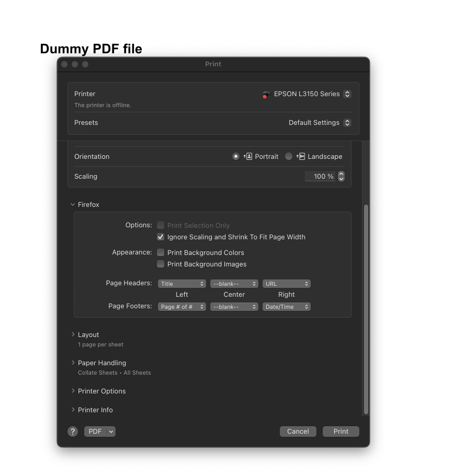This screenshot has height=476, width=454.
Task: Enable Print Background Colors checkbox
Action: [x=161, y=252]
